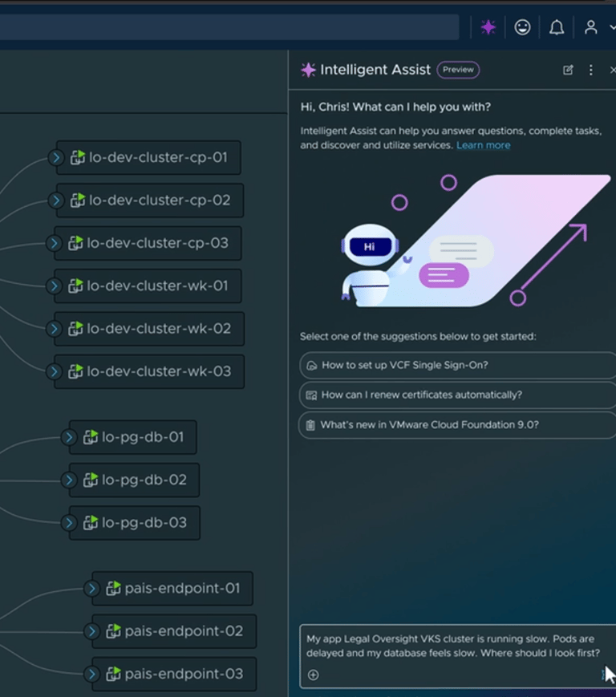Choose the VMware Cloud Foundation 9.0 suggestion

pos(458,424)
